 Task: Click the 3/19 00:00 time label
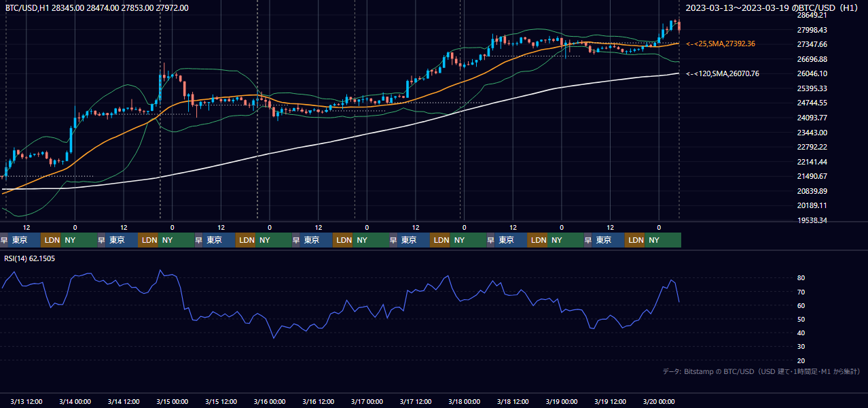click(562, 402)
